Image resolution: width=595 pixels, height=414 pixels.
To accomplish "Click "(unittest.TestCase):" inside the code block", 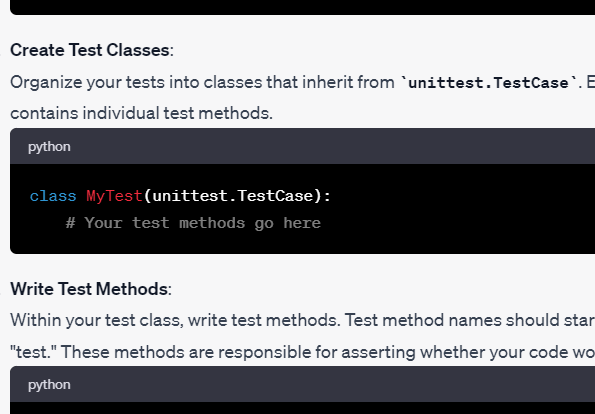I will [237, 196].
